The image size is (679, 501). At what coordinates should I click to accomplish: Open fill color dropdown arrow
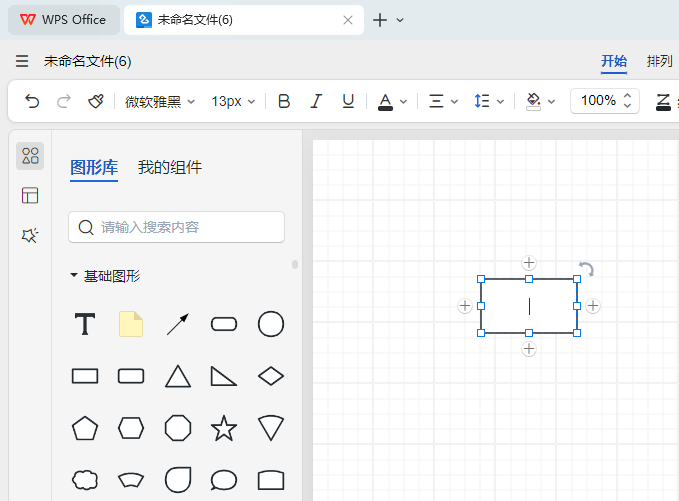[x=551, y=102]
